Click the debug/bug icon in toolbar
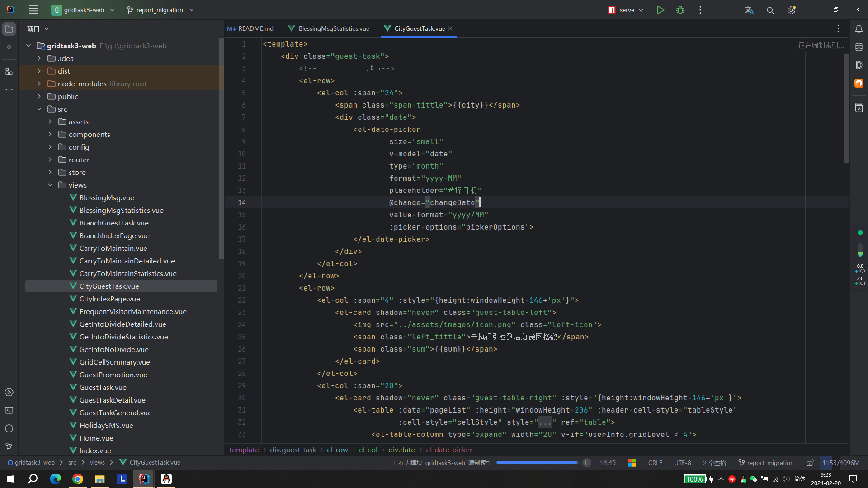868x488 pixels. pos(680,10)
